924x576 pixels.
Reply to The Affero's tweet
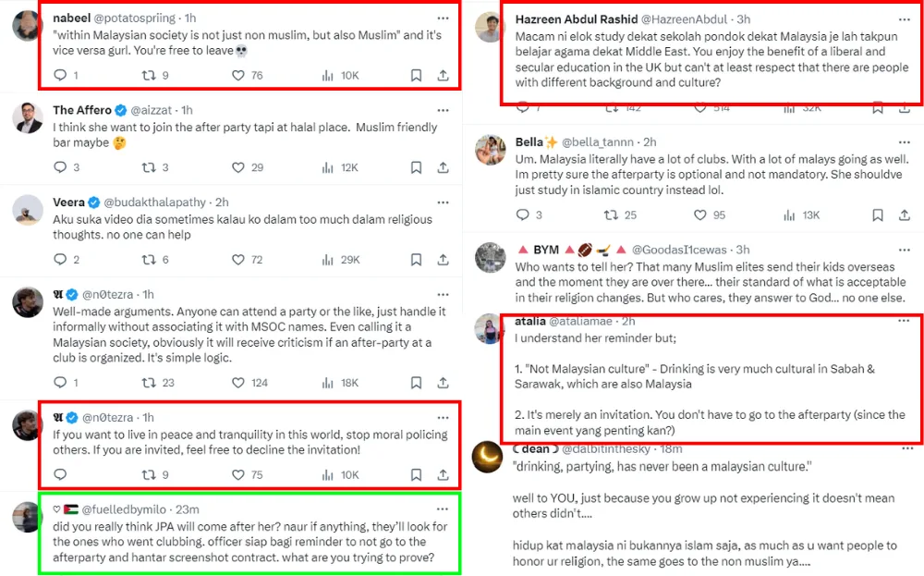click(61, 167)
